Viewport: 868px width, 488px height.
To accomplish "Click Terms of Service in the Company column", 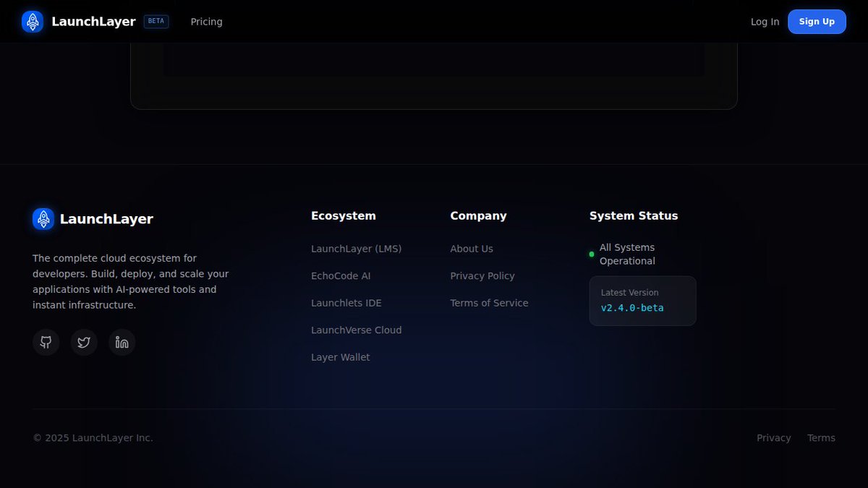I will (x=489, y=302).
